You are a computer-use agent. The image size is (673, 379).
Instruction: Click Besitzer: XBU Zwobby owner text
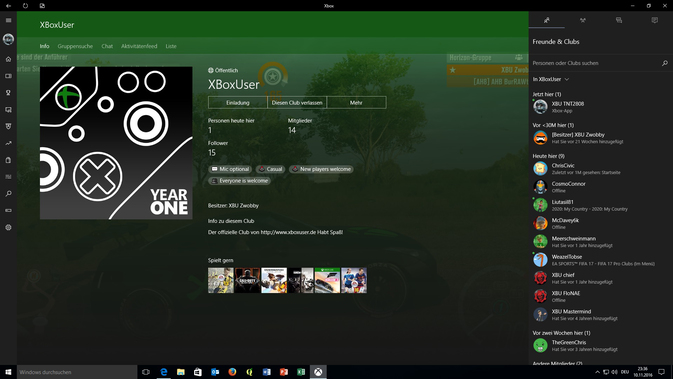233,206
